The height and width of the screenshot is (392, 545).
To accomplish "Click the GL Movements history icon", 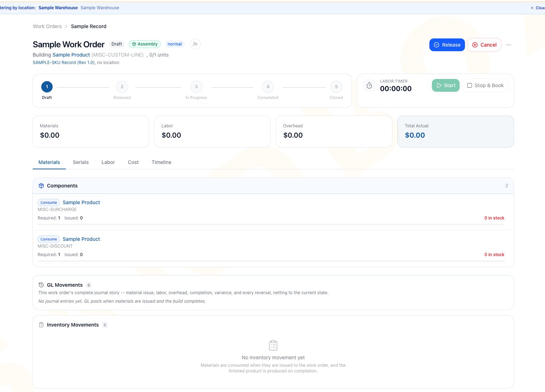I will coord(41,285).
